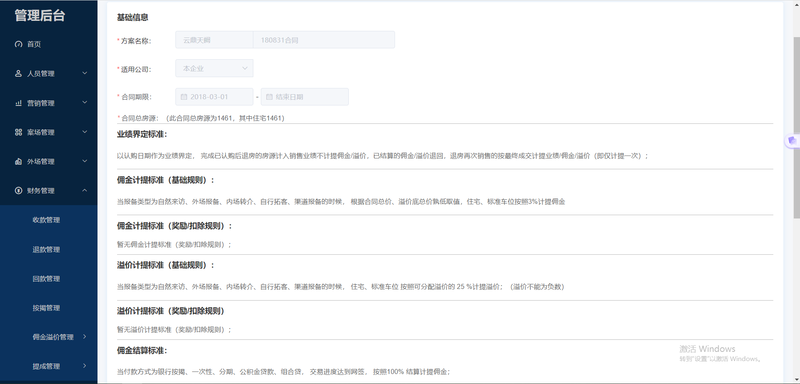Click the 外场管理 building icon

pos(19,162)
